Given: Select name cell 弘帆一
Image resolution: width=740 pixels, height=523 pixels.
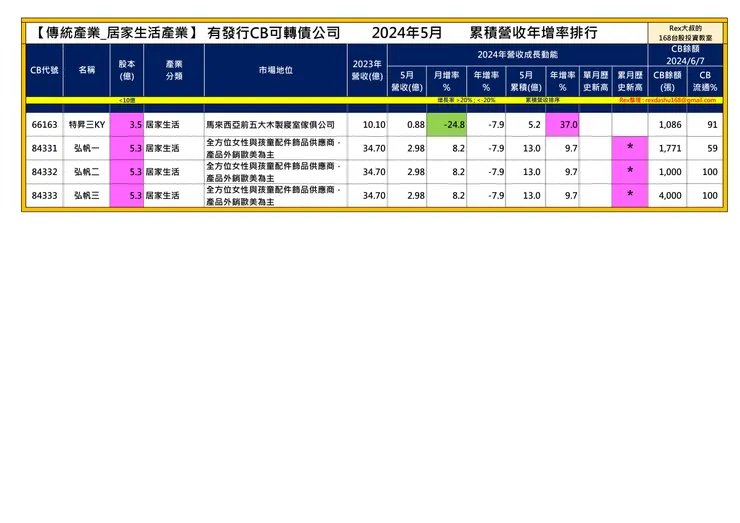Looking at the screenshot, I should [86, 148].
